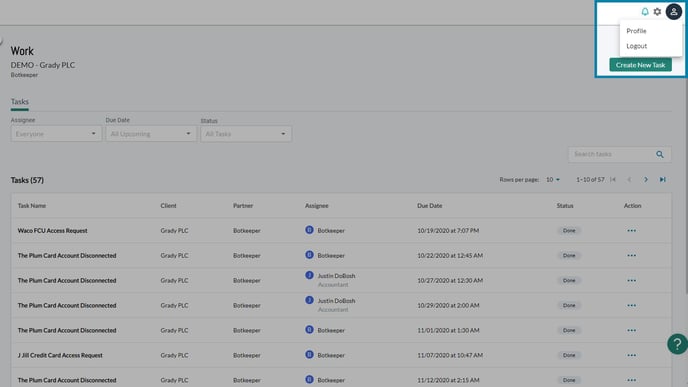Open Plum Card task due 10/22/2020
Screen dimensions: 688x387
point(67,255)
